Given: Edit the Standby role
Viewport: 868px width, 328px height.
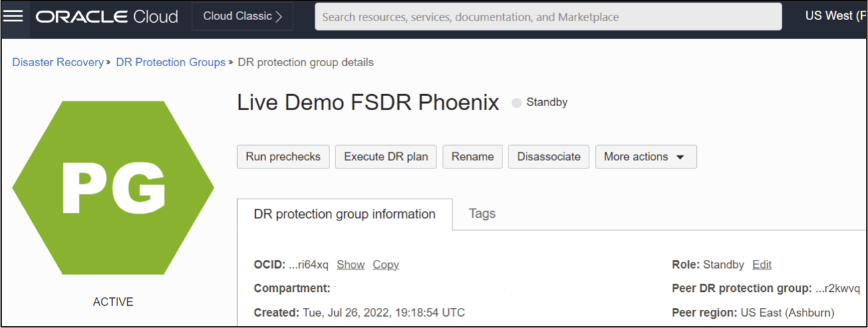Looking at the screenshot, I should click(762, 265).
